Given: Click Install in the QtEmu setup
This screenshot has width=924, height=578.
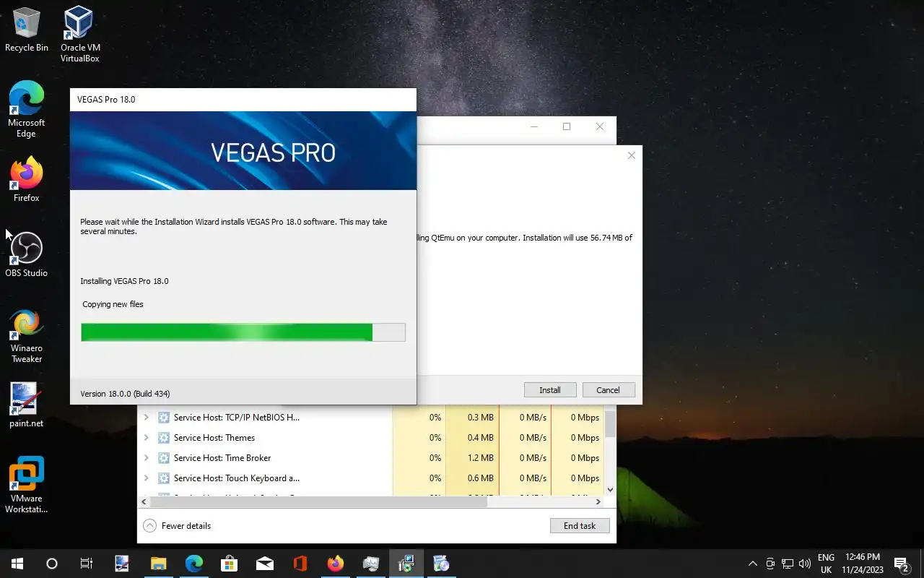Looking at the screenshot, I should point(550,390).
